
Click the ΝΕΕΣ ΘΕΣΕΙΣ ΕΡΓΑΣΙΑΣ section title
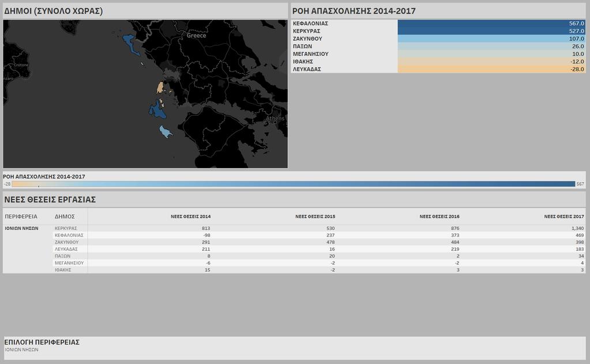50,199
